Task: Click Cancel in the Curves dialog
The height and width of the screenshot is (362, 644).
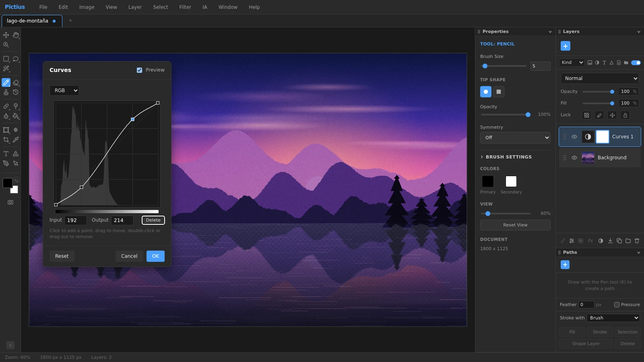Action: (x=129, y=256)
